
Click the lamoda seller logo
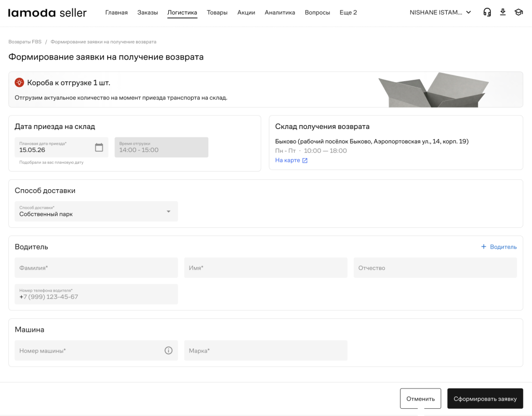(x=47, y=13)
